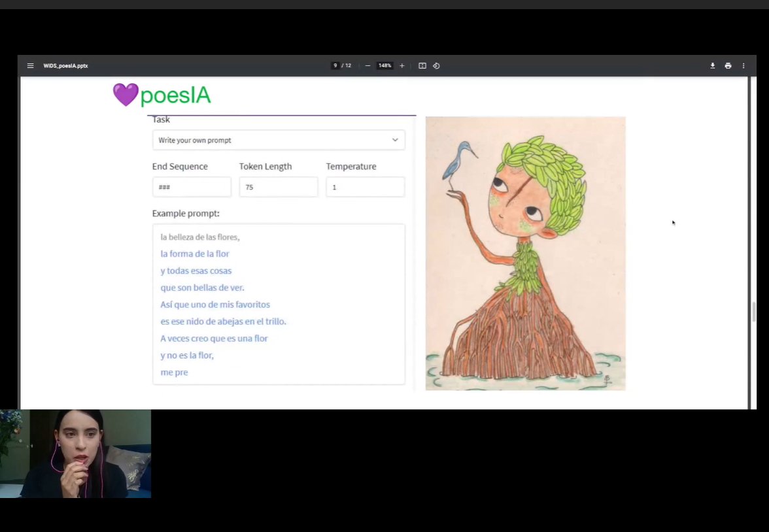
Task: Click the total pages '12' indicator
Action: coord(348,66)
